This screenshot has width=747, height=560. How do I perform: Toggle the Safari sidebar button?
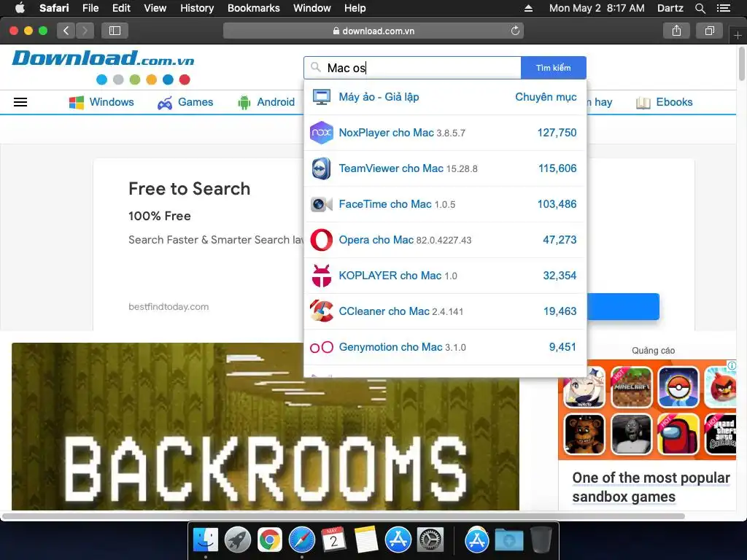115,31
